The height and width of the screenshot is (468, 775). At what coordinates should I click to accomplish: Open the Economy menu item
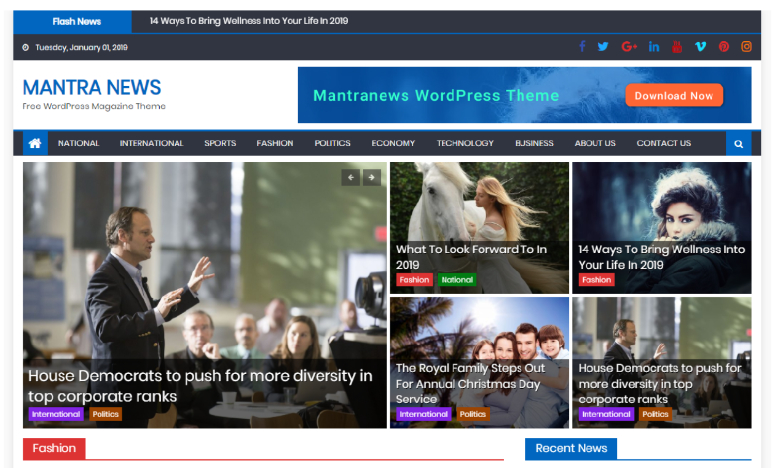[393, 143]
